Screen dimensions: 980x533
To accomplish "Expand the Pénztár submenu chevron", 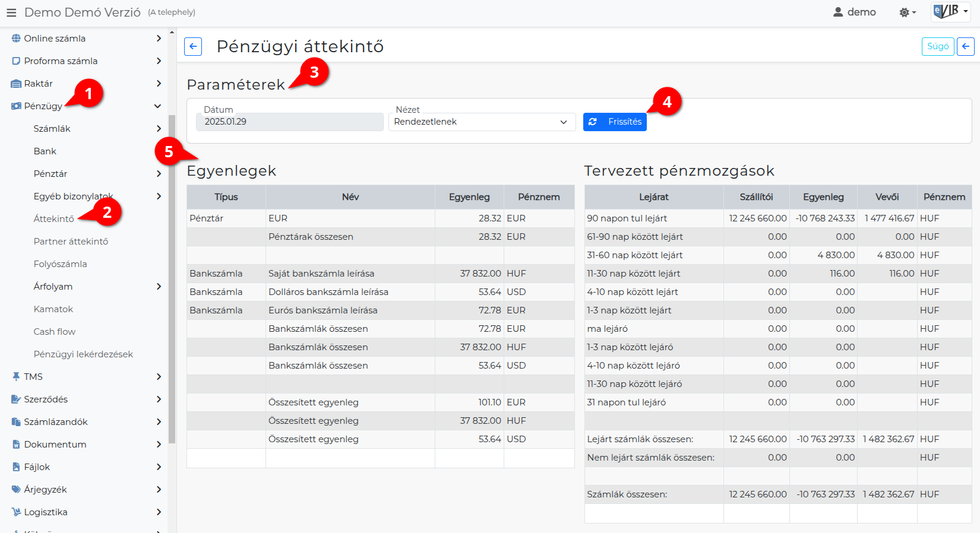I will pyautogui.click(x=158, y=174).
